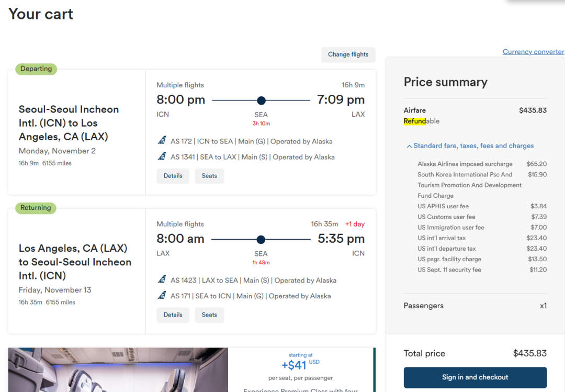Click SEA stopover dot on departing flight
Viewport: 565px width, 392px height.
(x=261, y=100)
